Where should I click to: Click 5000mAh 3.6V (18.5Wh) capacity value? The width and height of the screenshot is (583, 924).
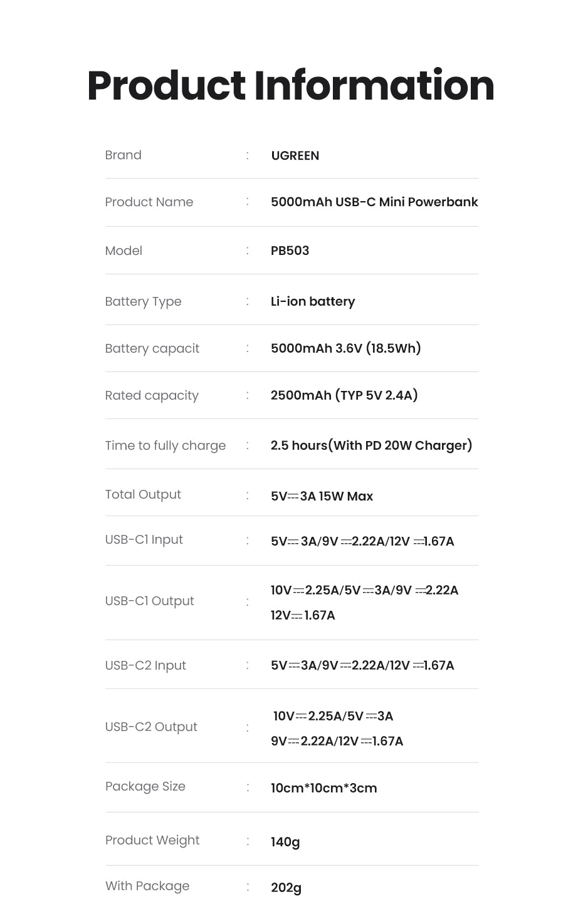tap(345, 348)
